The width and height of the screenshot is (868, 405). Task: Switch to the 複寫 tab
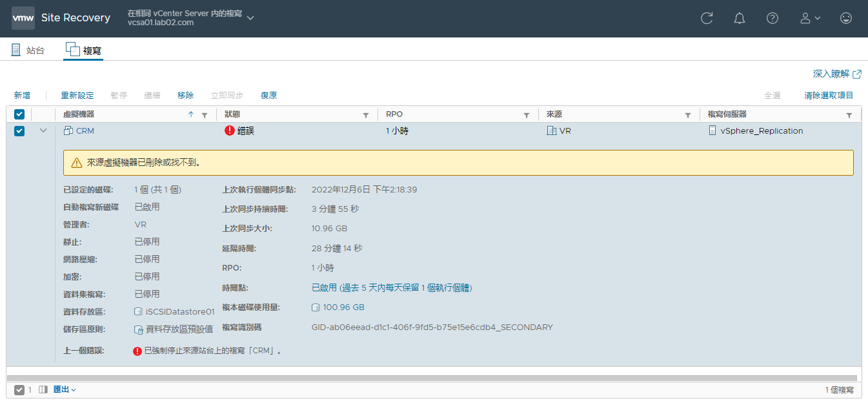point(83,50)
